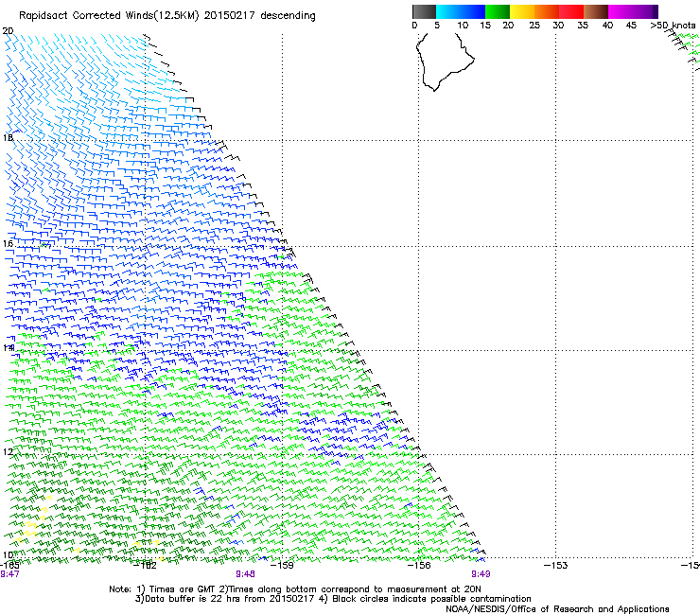Click the magenta 40–45 knots legend swatch
Image resolution: width=700 pixels, height=615 pixels.
pyautogui.click(x=621, y=11)
